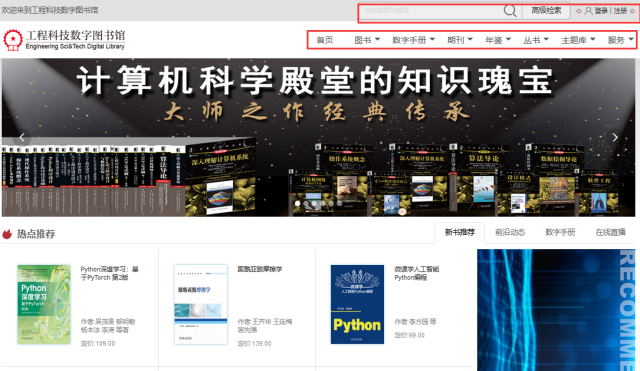Open the 首页 menu item

(325, 40)
